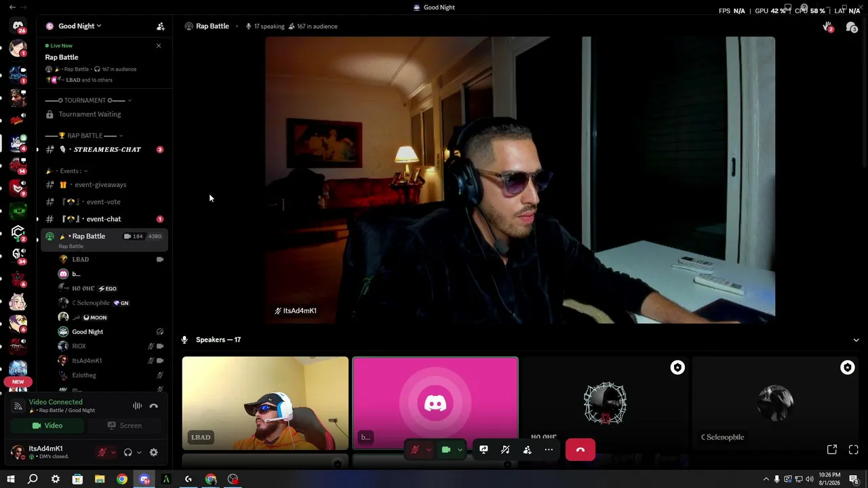Select Good Night in the channel member list
Screen dimensions: 868x488
coord(112,332)
